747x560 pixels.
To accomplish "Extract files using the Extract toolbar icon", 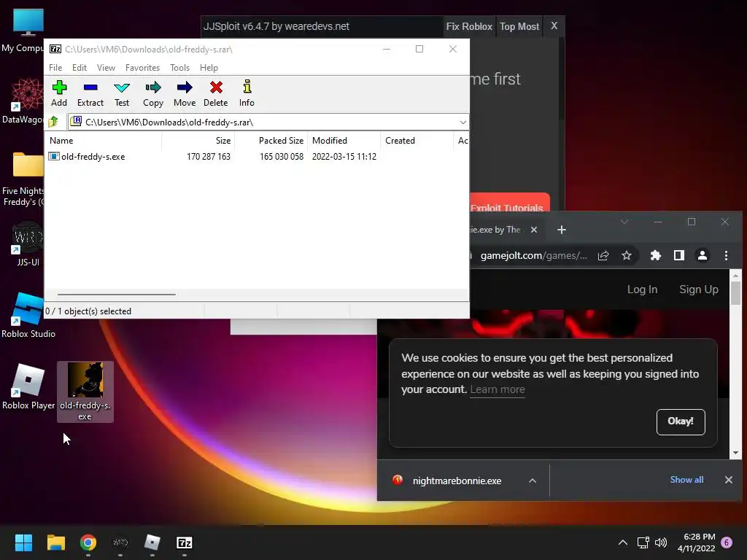I will coord(90,93).
